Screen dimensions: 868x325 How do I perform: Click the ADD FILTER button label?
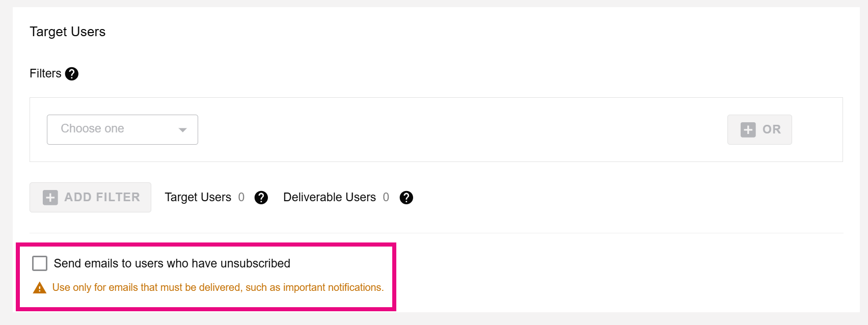click(102, 197)
